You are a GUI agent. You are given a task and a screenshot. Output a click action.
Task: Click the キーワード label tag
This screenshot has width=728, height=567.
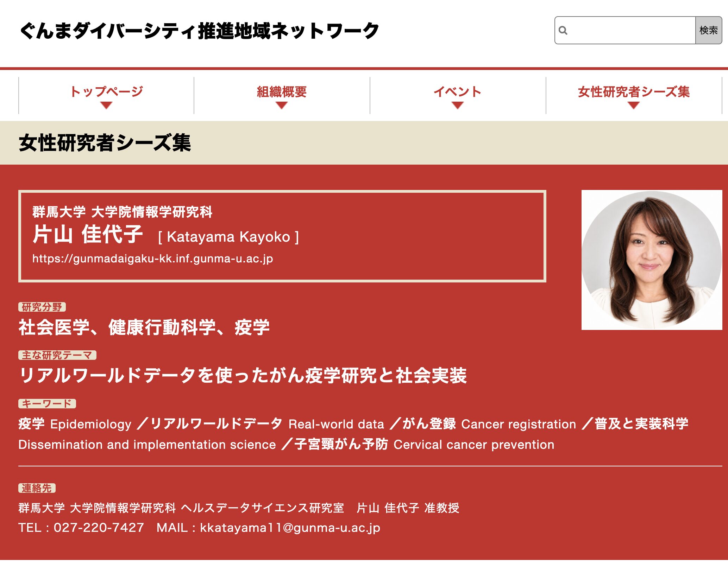tap(47, 403)
